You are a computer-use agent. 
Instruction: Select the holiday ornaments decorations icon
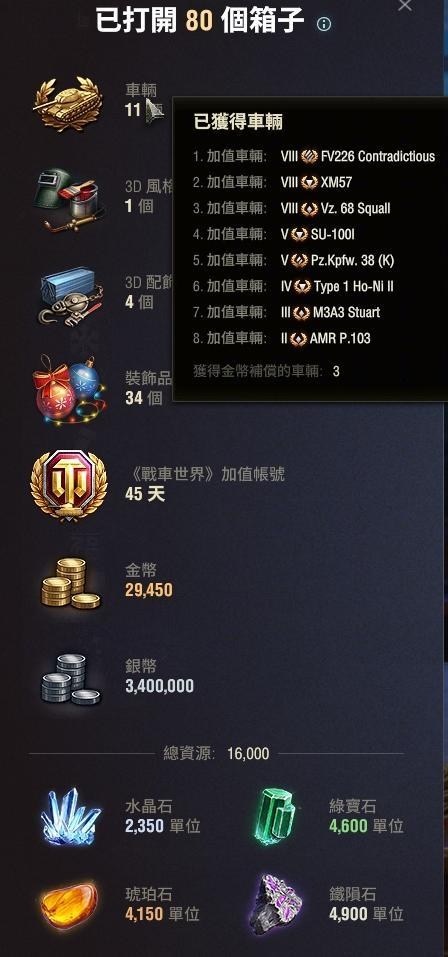coord(69,390)
